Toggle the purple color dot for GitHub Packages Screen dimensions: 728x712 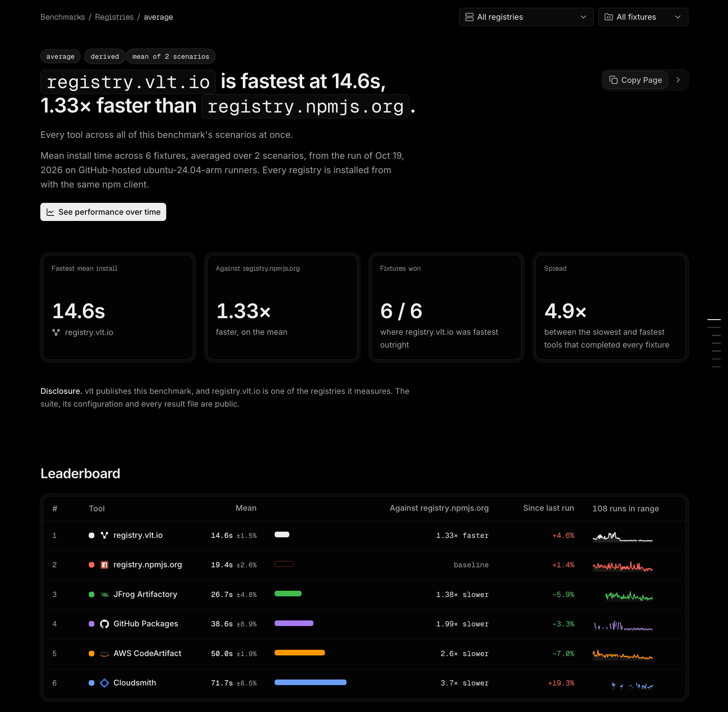pos(91,624)
